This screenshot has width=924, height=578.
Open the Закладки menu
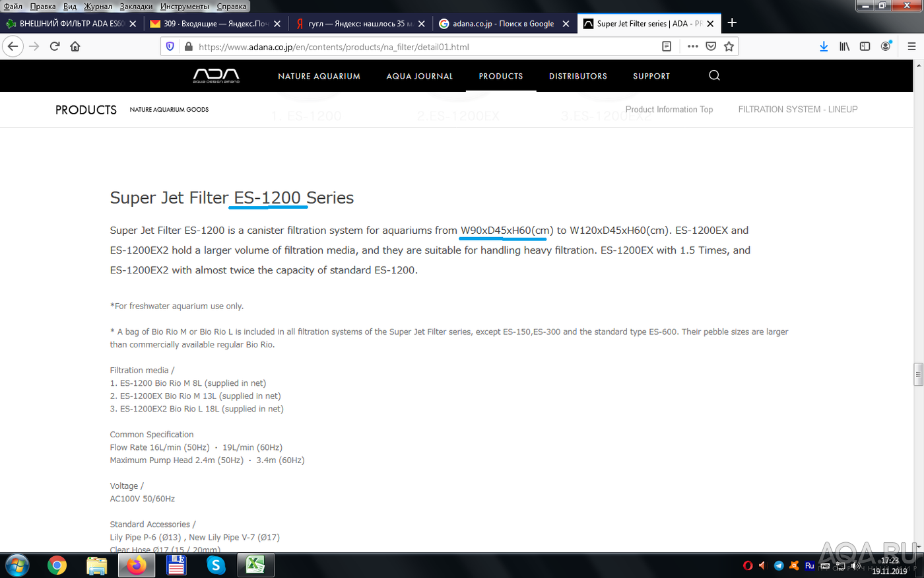pyautogui.click(x=136, y=6)
